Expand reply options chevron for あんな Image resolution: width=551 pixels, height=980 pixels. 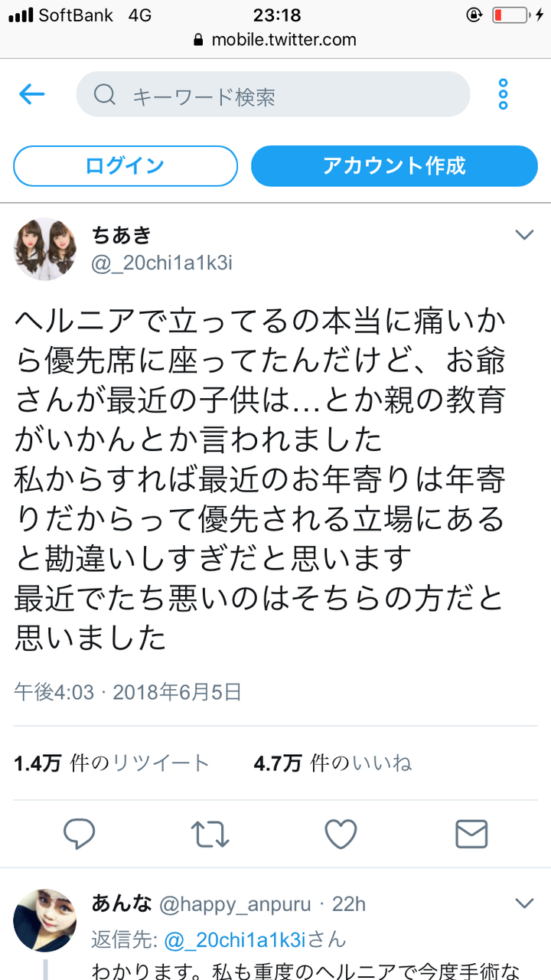(524, 903)
